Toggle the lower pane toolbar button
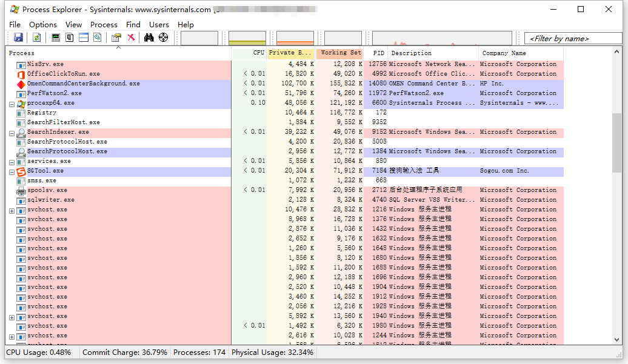The width and height of the screenshot is (628, 364). click(84, 38)
